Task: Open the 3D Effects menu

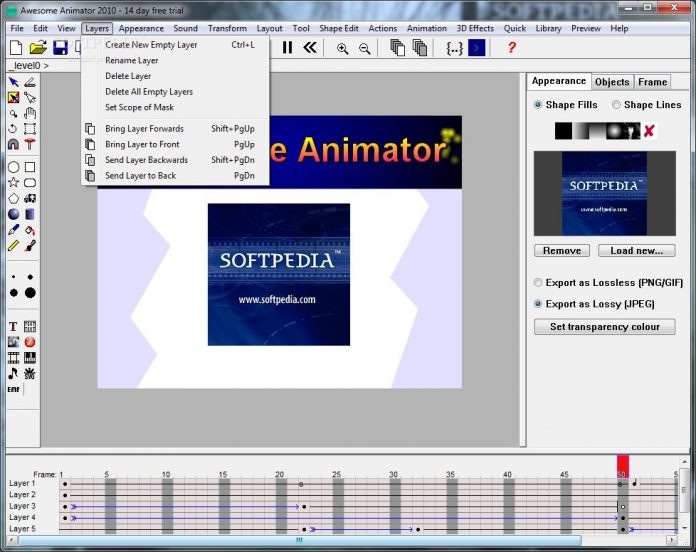Action: pyautogui.click(x=475, y=28)
